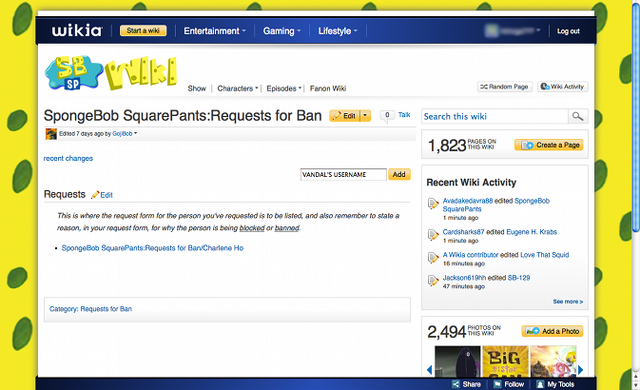Click Add a Photo button

pos(552,331)
